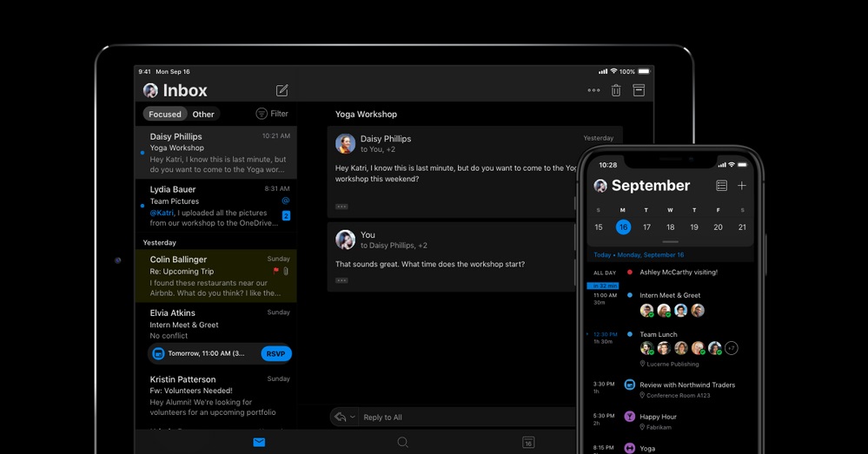The height and width of the screenshot is (454, 868).
Task: Tap the plus icon to add event
Action: [x=742, y=186]
